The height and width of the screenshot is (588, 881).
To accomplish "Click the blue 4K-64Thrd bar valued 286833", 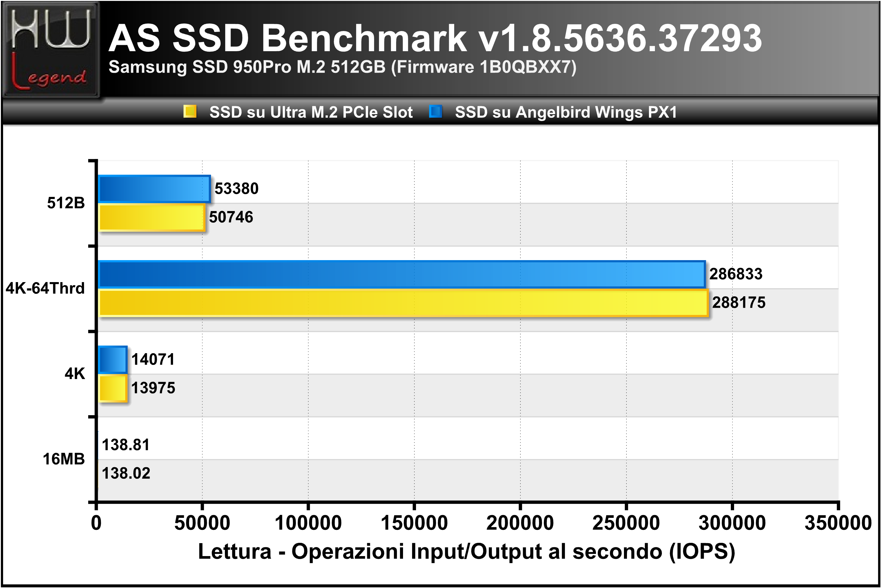I will pyautogui.click(x=402, y=274).
